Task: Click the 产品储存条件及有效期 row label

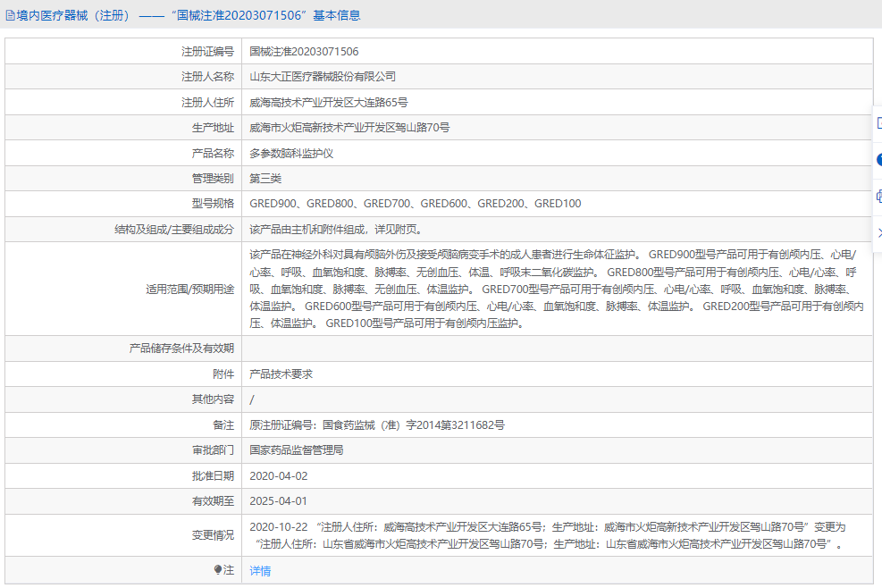Action: point(181,349)
